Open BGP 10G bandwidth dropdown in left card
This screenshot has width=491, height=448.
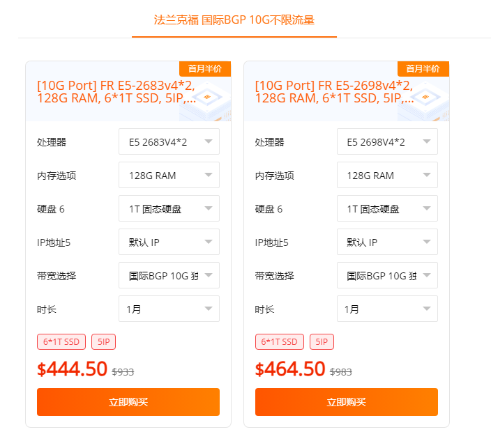click(169, 276)
